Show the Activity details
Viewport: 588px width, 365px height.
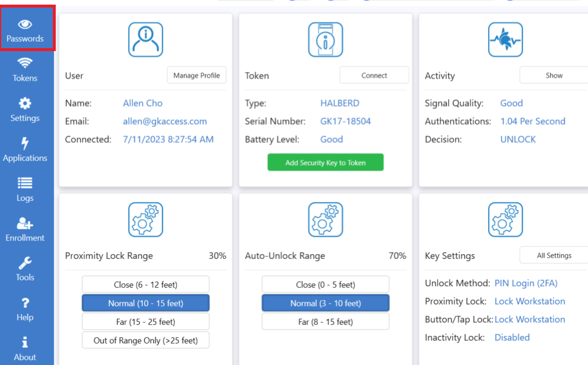coord(554,75)
